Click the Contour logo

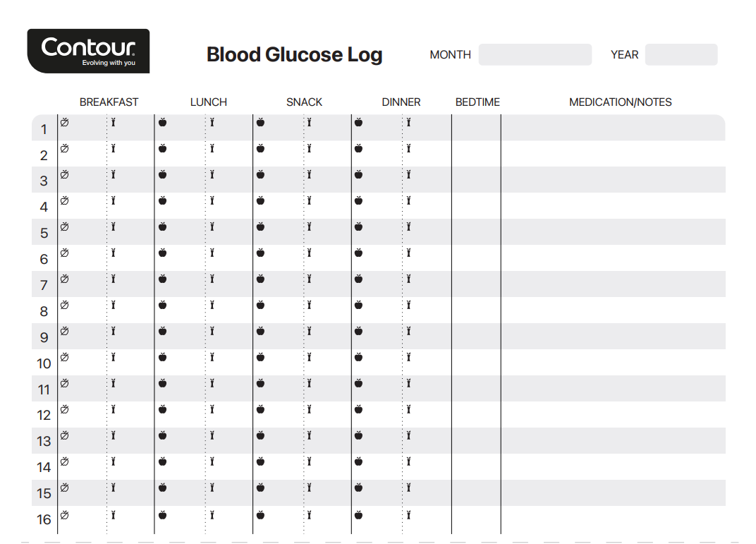point(88,51)
